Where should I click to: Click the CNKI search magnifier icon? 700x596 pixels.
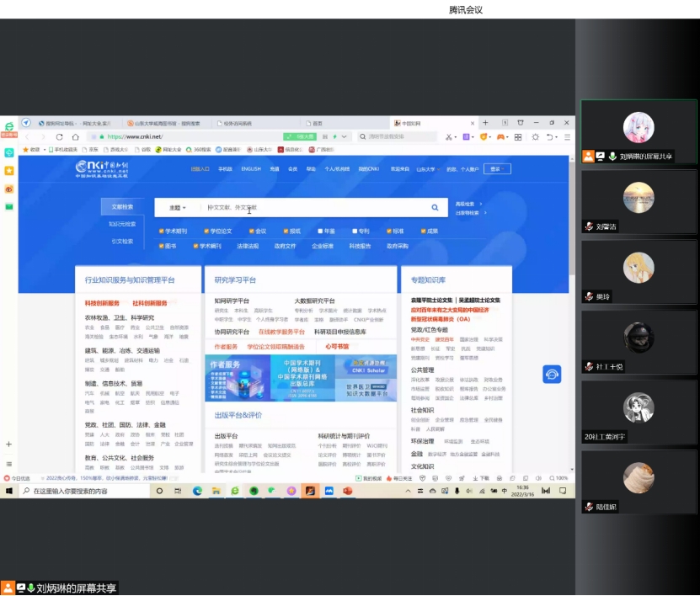coord(435,207)
